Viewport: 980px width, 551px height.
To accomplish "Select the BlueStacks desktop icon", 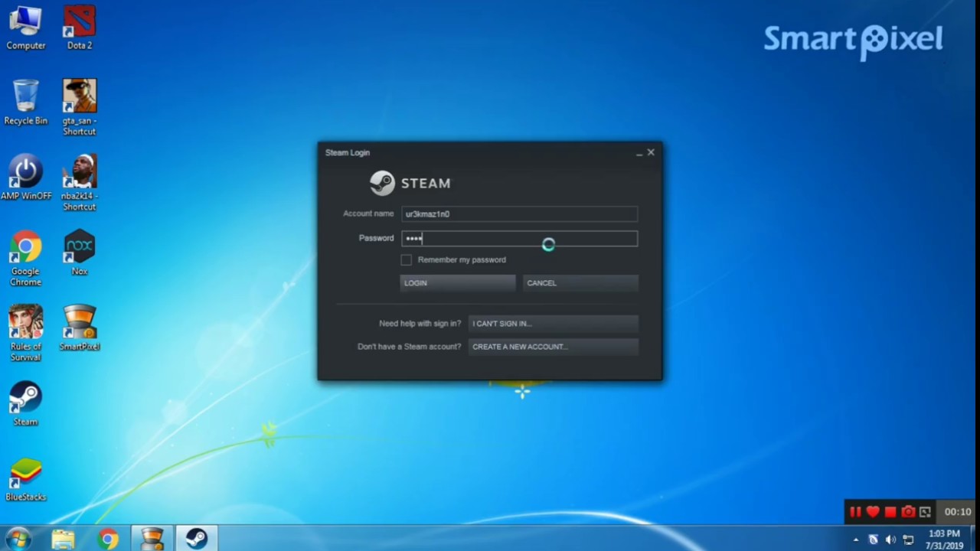I will (25, 479).
